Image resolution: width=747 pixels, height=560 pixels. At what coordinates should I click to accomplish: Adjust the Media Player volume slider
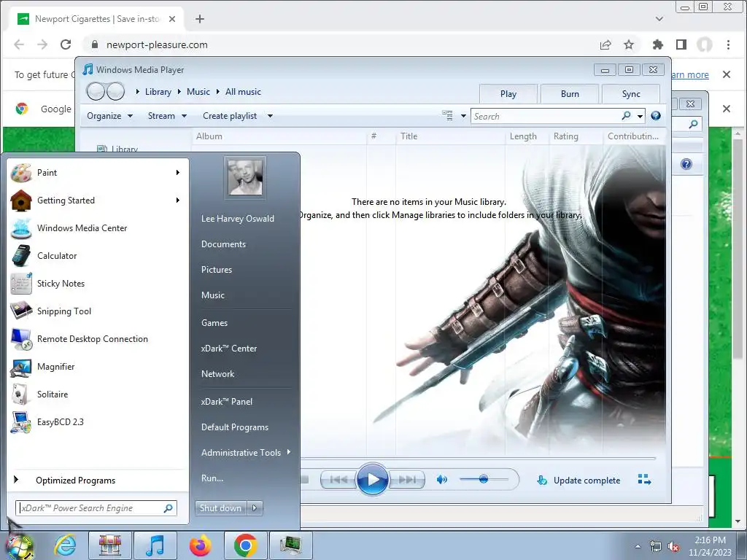pyautogui.click(x=484, y=479)
